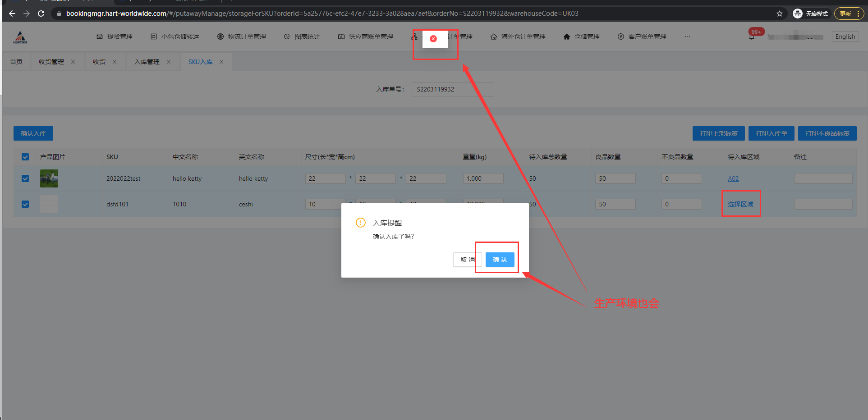Confirm the 入库提醒 dialog with 确认
The width and height of the screenshot is (868, 420).
point(500,260)
